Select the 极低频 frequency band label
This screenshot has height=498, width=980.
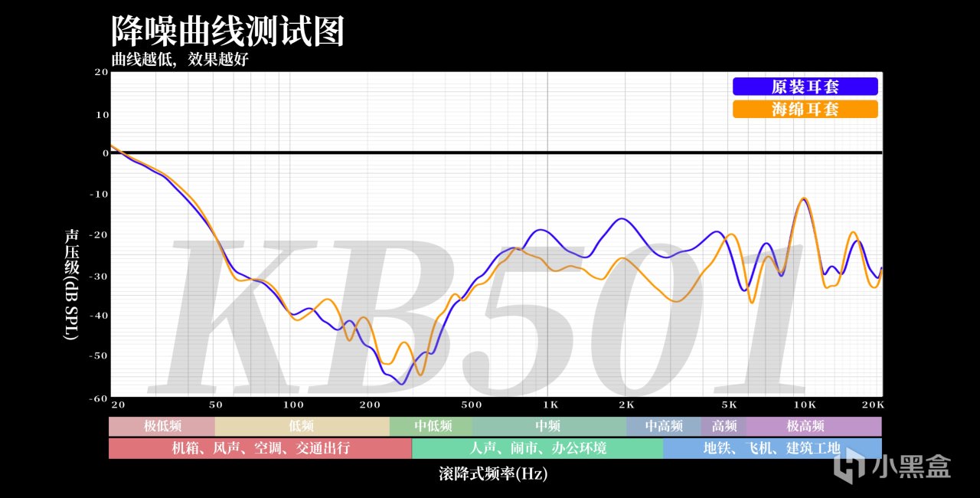click(162, 426)
